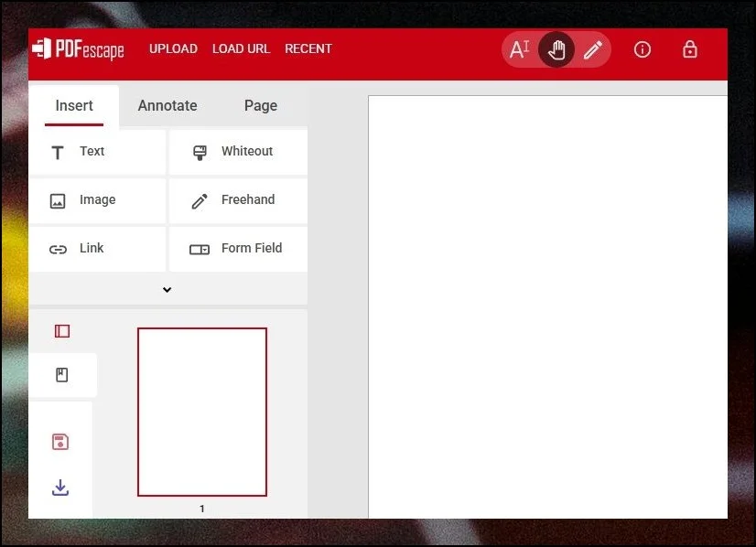The image size is (756, 547).
Task: Click the download icon in sidebar
Action: pos(60,488)
